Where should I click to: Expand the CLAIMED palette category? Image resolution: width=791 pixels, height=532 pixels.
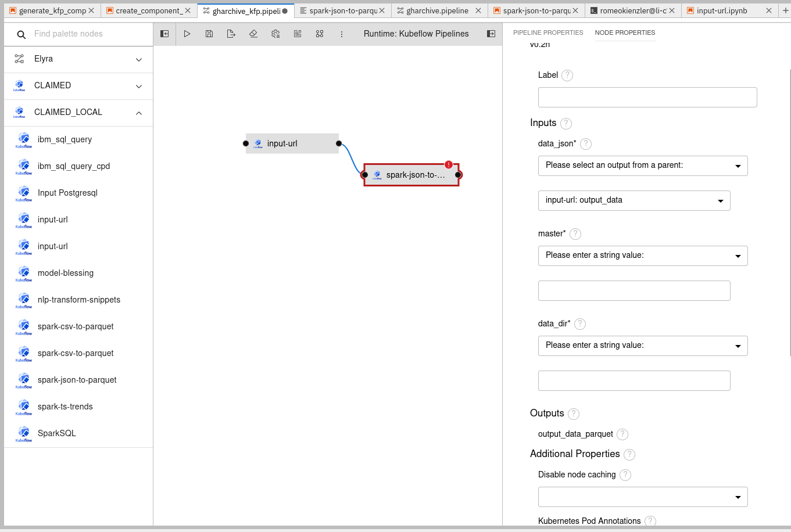coord(138,85)
